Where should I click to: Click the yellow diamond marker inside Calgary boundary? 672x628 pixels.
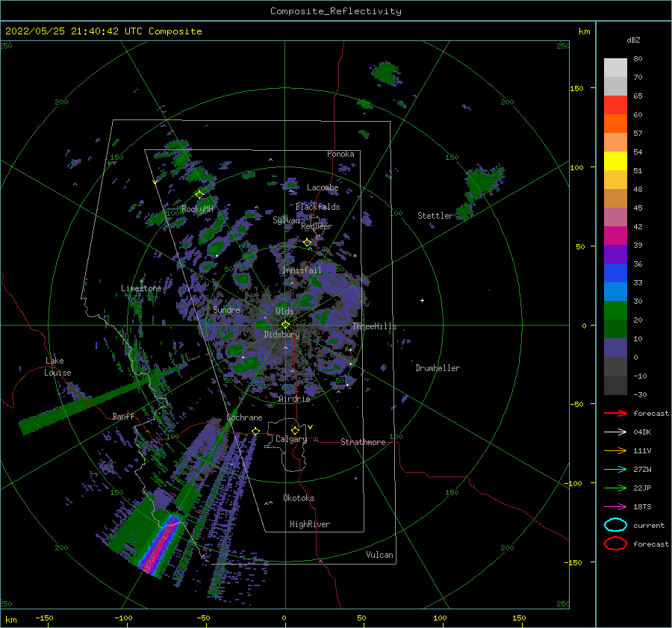295,430
